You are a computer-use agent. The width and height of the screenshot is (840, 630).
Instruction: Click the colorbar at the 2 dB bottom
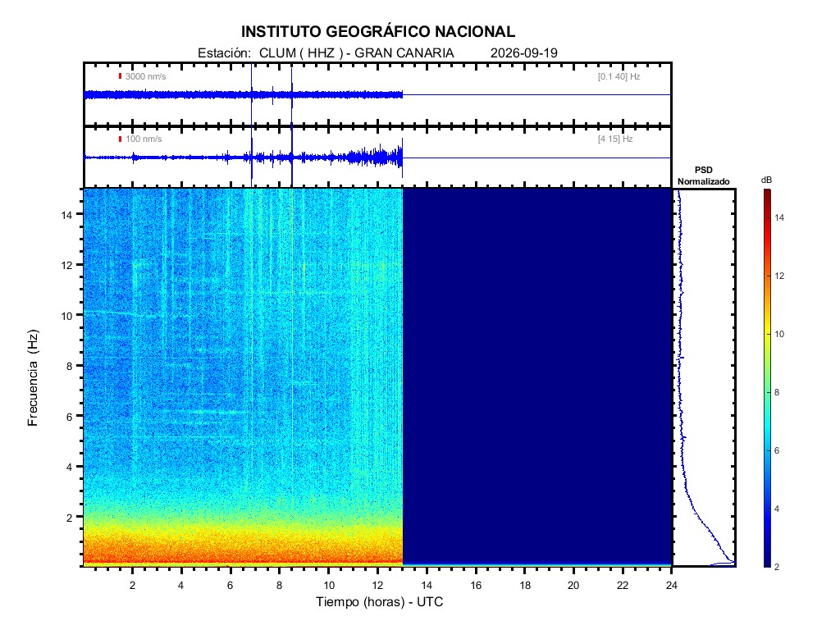[767, 564]
